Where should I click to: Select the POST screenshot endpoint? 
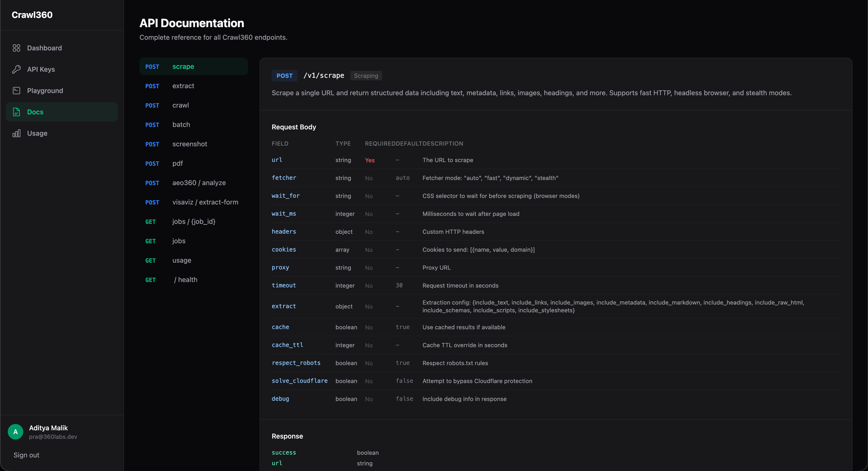click(189, 144)
